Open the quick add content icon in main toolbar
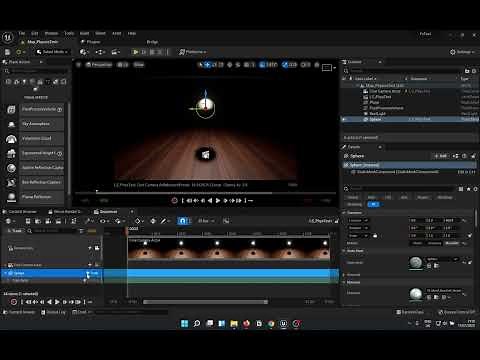Image resolution: width=480 pixels, height=360 pixels. (x=83, y=52)
